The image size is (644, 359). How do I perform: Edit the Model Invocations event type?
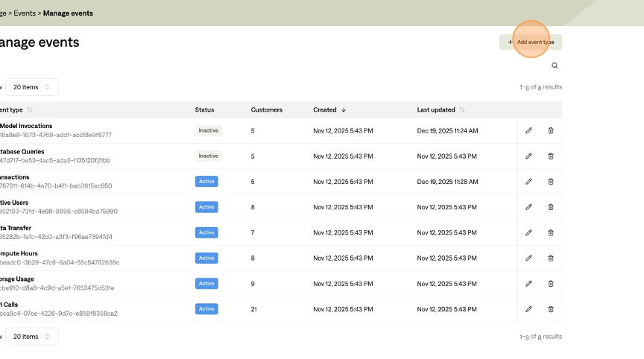[528, 130]
